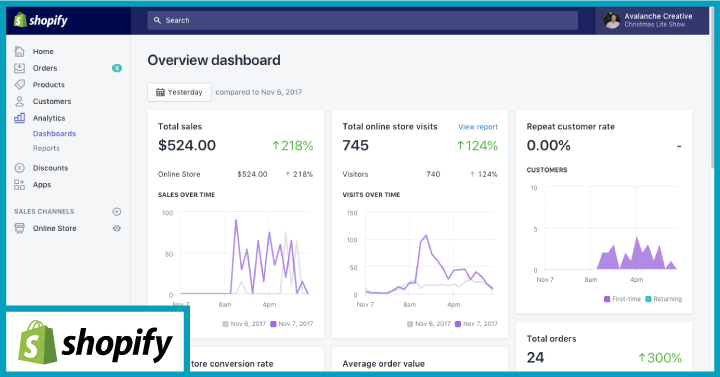Click the Orders inbox icon
The image size is (720, 377).
(x=19, y=68)
